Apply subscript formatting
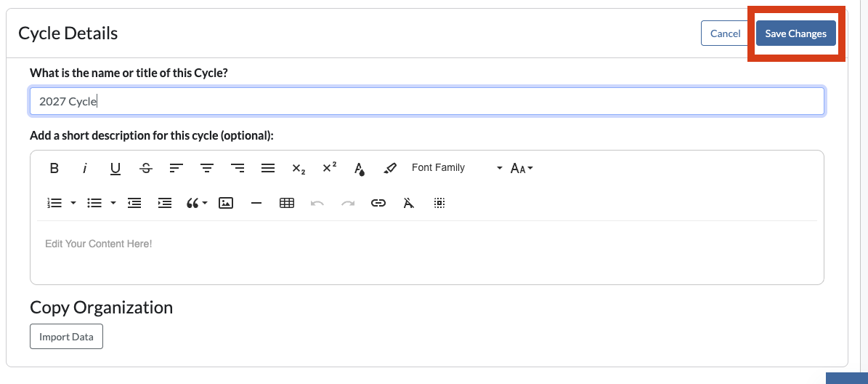868x384 pixels. tap(299, 168)
